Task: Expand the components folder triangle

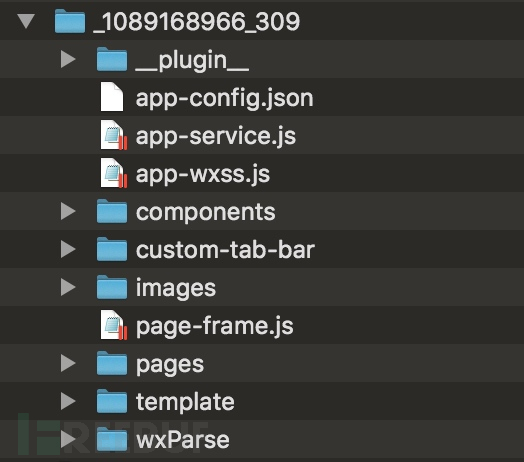Action: click(x=68, y=211)
